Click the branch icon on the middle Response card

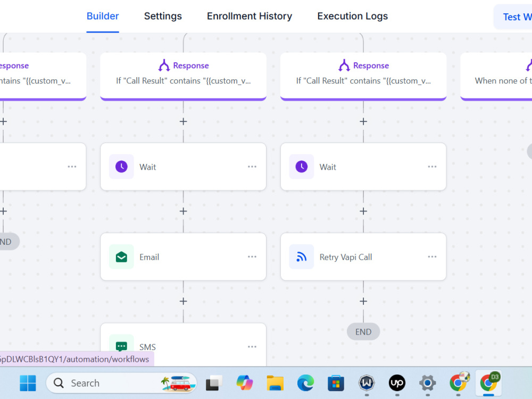[x=164, y=65]
